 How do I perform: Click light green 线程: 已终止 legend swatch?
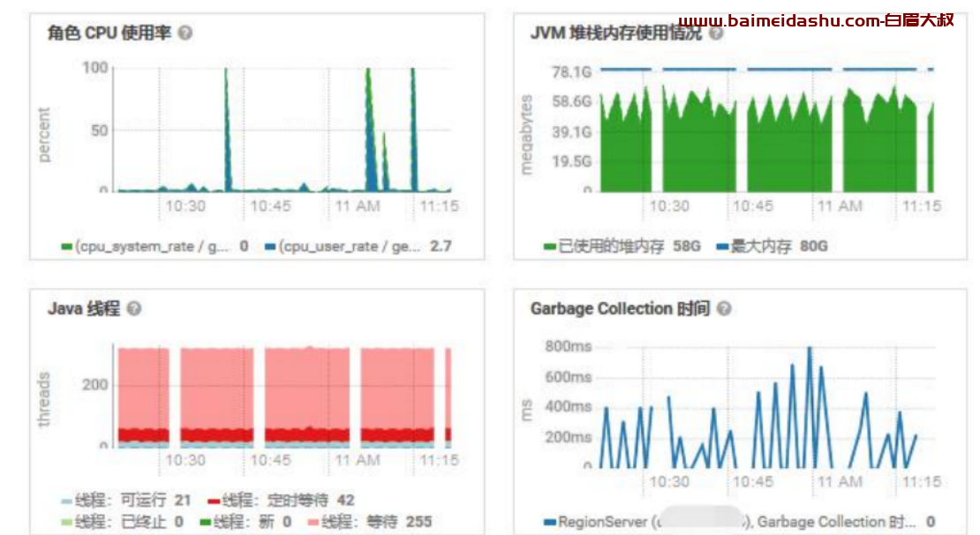click(67, 523)
